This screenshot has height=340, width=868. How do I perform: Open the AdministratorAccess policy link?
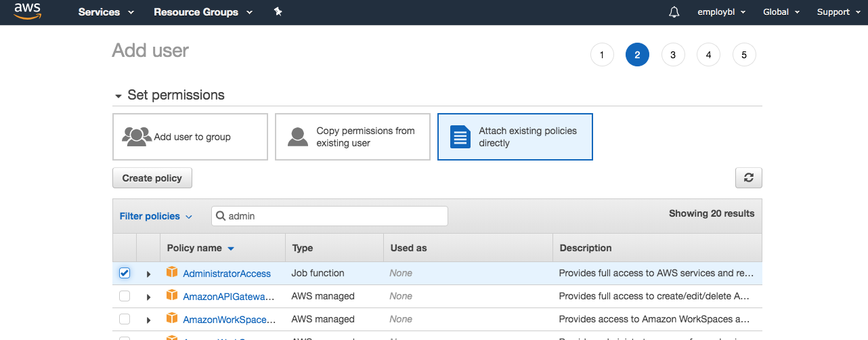[227, 274]
